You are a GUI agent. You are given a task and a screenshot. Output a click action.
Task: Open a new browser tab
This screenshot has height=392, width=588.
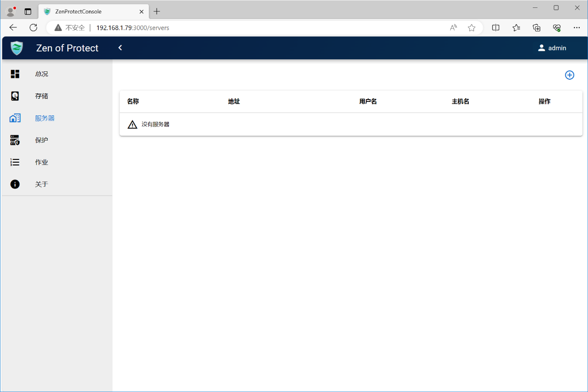[157, 12]
